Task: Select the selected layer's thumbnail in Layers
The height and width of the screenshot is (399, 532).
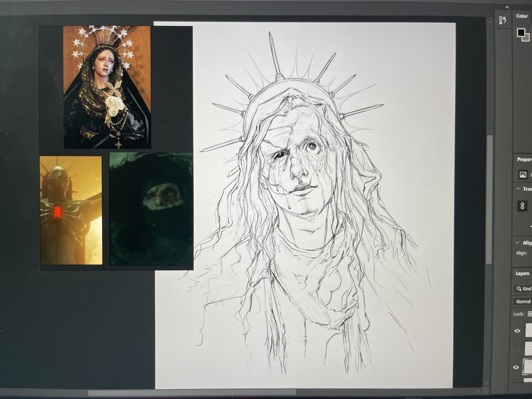Action: point(528,368)
